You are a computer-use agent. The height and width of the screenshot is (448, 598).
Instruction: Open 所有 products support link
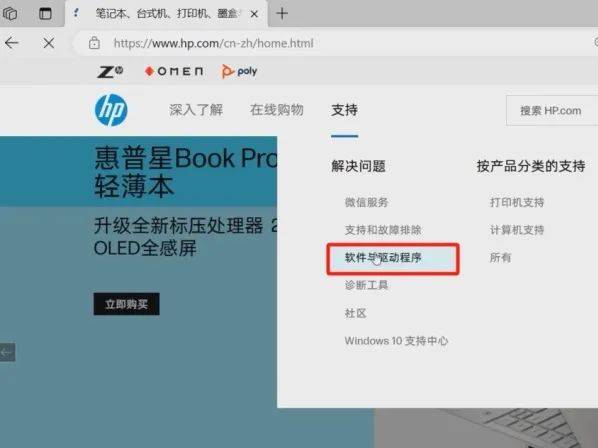click(x=500, y=257)
